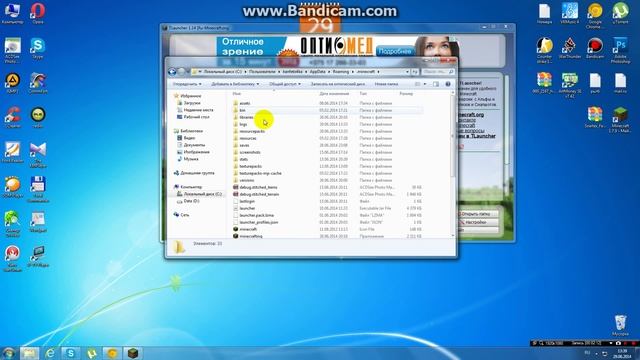Open the libraries folder
Screen dimensions: 640x360
247,117
